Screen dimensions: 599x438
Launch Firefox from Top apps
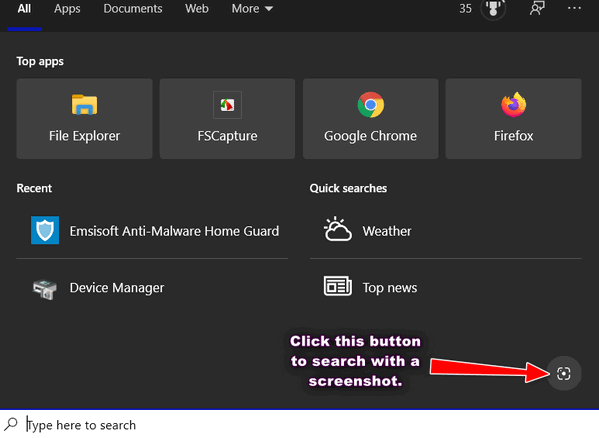click(513, 119)
